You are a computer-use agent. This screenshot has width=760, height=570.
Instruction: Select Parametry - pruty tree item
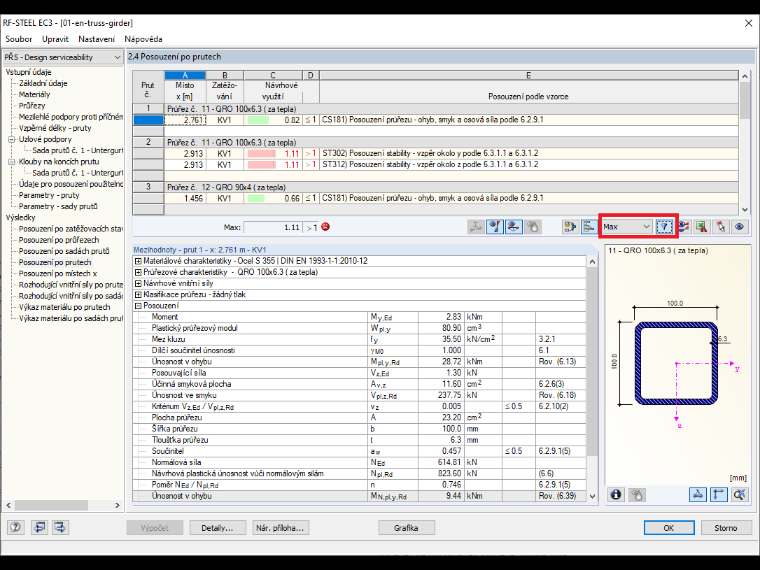click(x=49, y=195)
